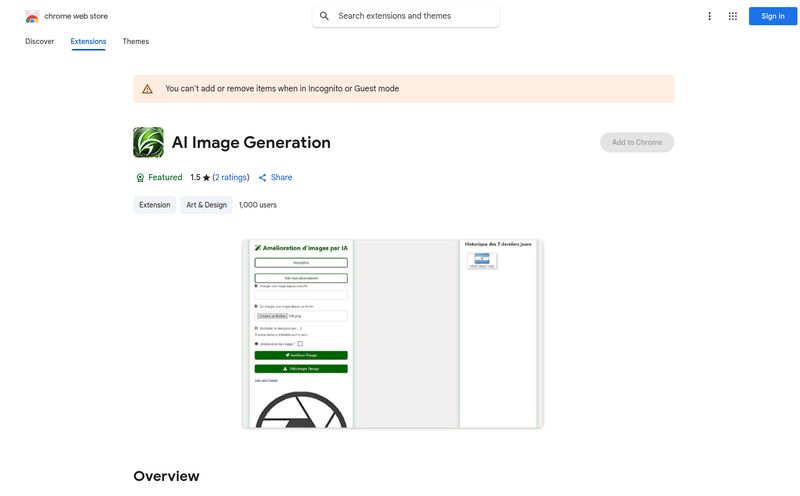Click the Chrome Web Store logo
The image size is (800, 496).
32,16
